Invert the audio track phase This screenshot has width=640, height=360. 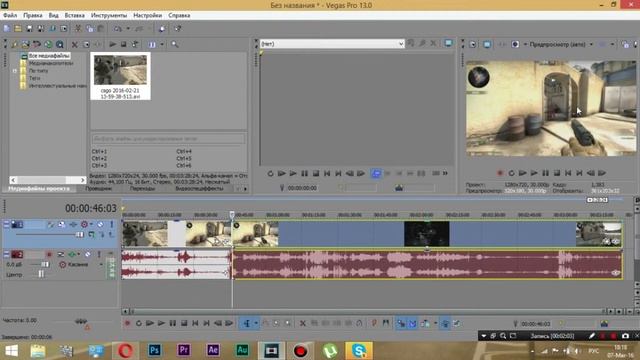(x=61, y=254)
